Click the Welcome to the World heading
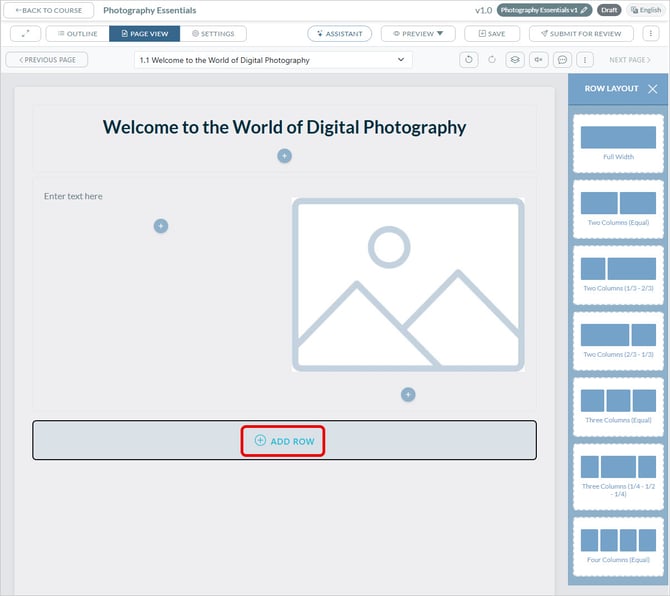Viewport: 670px width, 596px height. [x=285, y=127]
